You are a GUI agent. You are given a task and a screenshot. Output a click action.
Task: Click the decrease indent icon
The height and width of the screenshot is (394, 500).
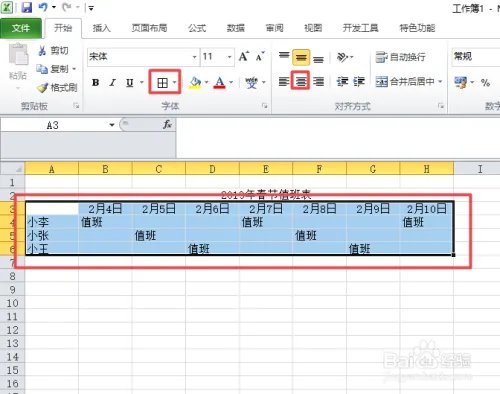coord(342,81)
